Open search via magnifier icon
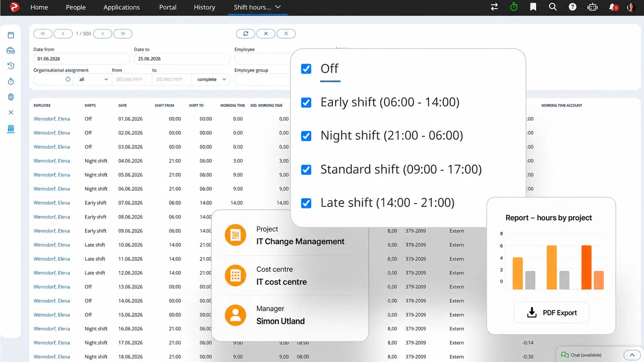Screen dimensions: 644x362 pos(553,7)
